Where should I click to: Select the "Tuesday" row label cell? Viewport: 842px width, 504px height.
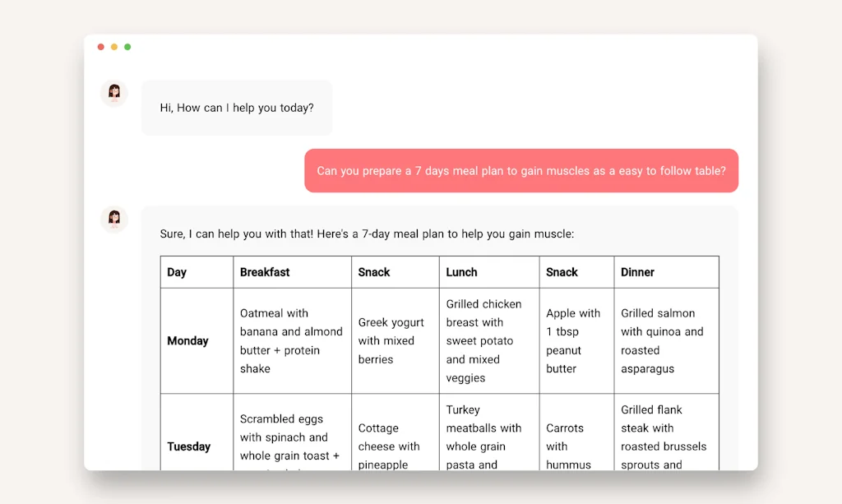point(196,446)
